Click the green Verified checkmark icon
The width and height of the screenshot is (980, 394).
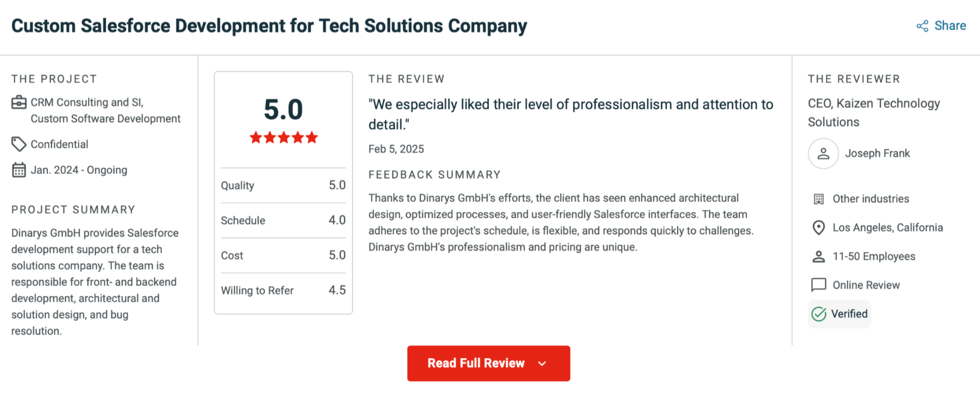(x=819, y=314)
